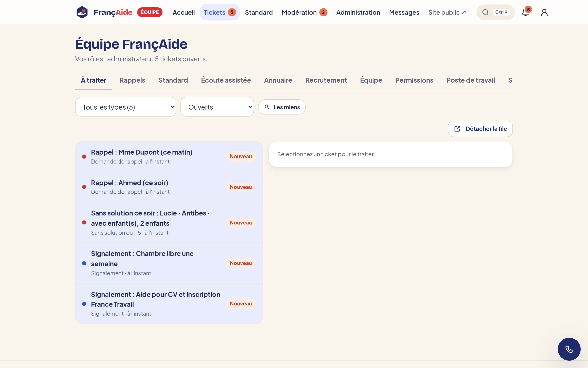The height and width of the screenshot is (368, 588).
Task: Click the blue dot beside Chambre libre signalement
Action: click(84, 263)
